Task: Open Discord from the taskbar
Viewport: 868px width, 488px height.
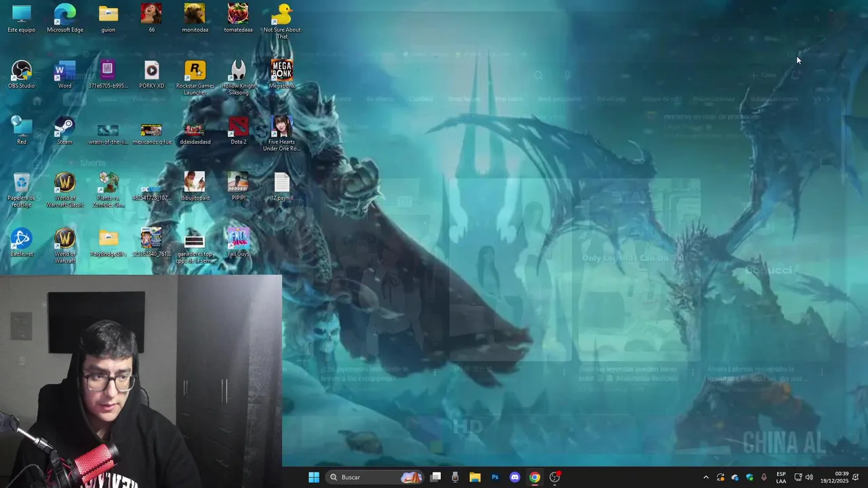Action: coord(515,477)
